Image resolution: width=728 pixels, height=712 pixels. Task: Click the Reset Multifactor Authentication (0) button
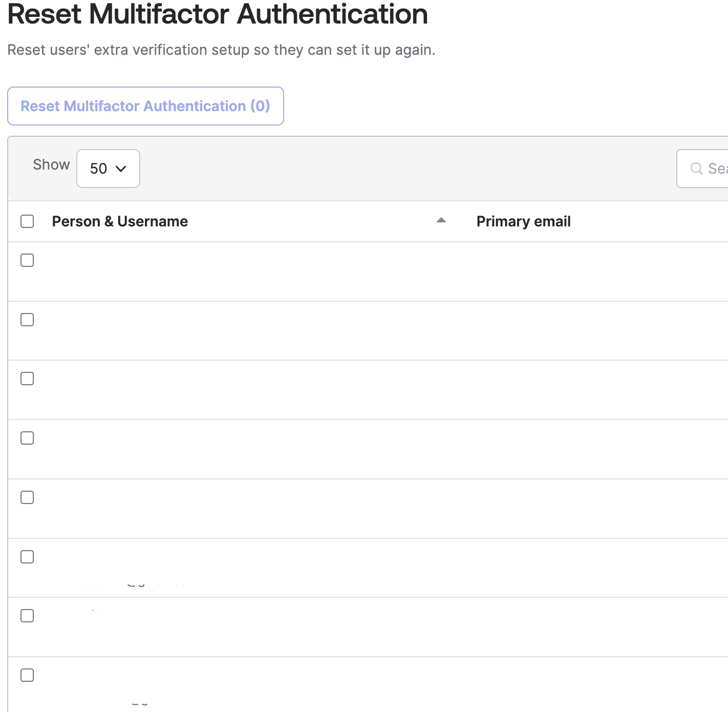point(145,106)
